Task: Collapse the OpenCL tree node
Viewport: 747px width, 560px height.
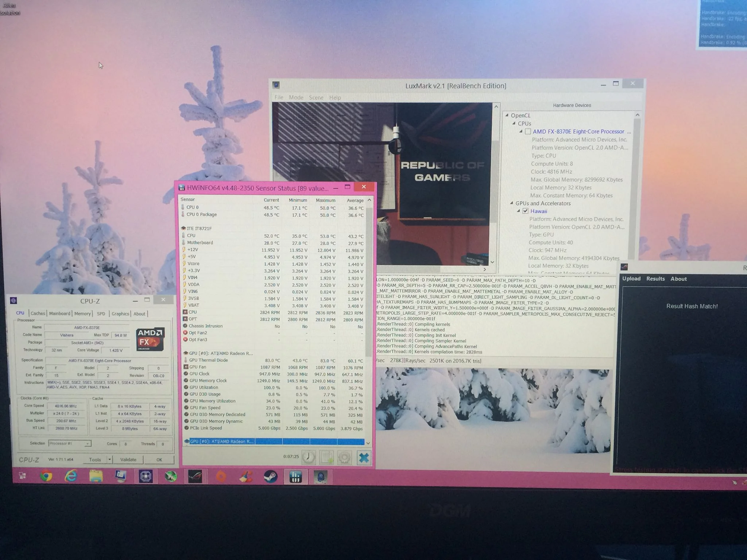Action: point(507,115)
